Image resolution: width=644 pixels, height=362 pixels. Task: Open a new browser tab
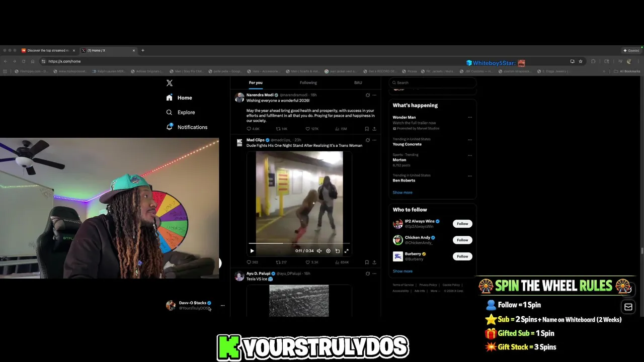(x=143, y=50)
